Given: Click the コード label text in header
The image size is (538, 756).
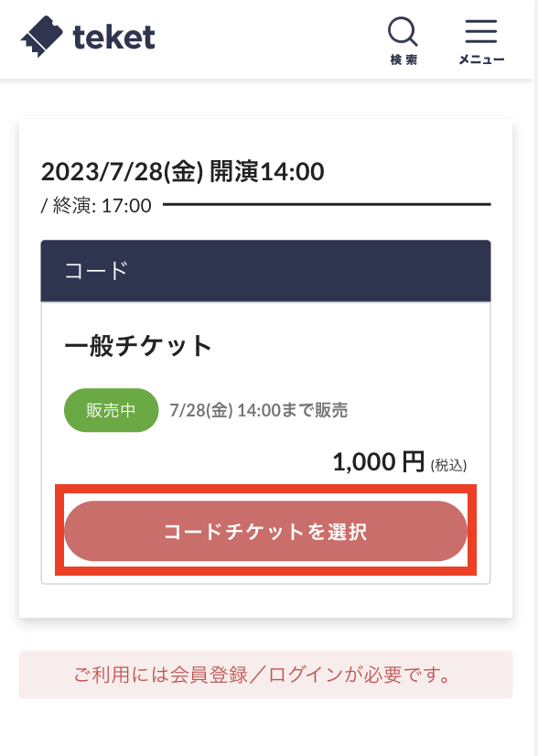Looking at the screenshot, I should pyautogui.click(x=96, y=271).
